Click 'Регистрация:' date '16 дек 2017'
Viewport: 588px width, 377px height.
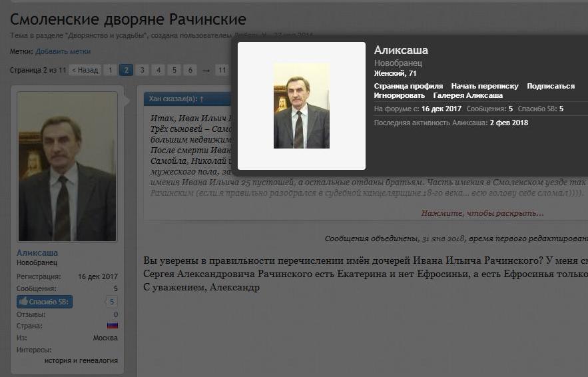[98, 276]
